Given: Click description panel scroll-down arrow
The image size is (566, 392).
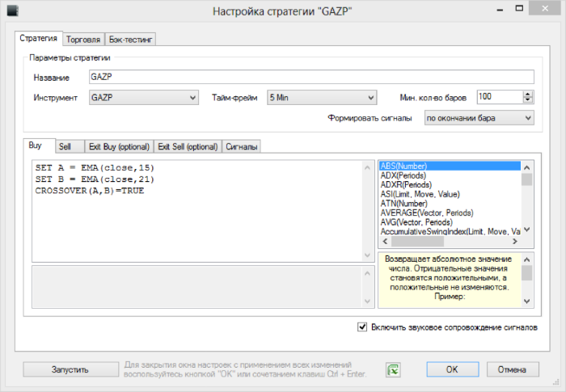Looking at the screenshot, I should (526, 301).
